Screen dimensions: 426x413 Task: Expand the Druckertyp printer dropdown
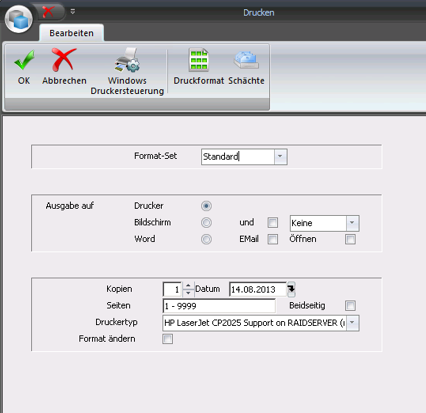(x=352, y=323)
